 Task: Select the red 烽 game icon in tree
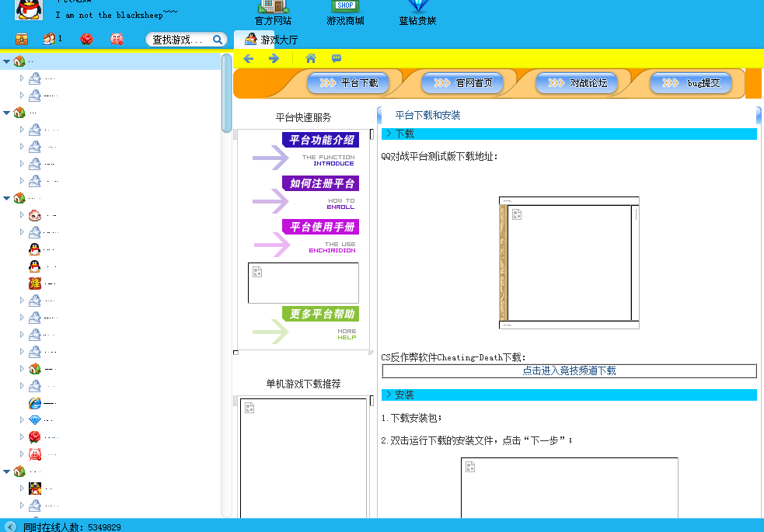click(35, 283)
